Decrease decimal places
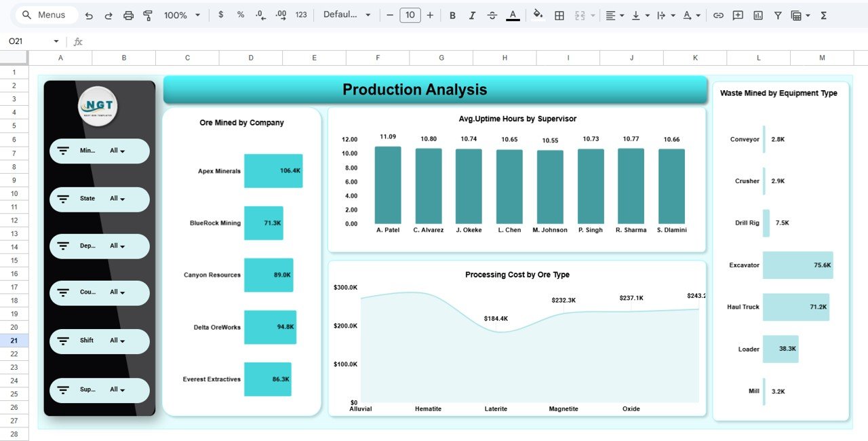The image size is (868, 441). point(260,15)
